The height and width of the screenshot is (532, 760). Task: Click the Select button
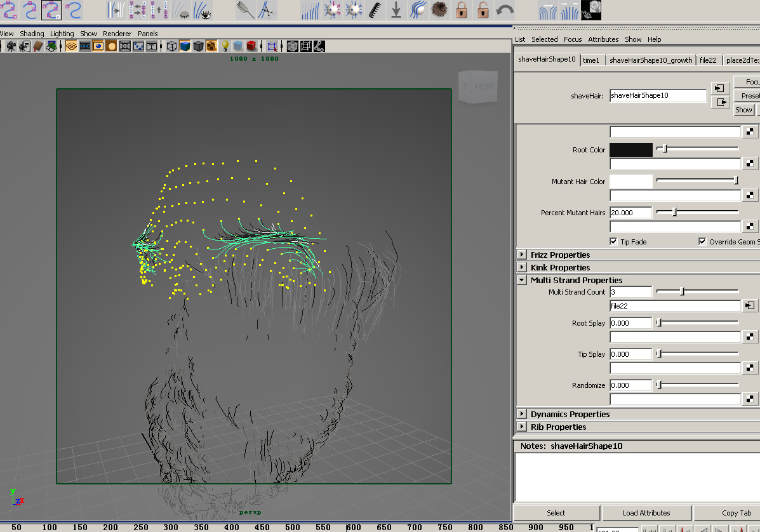[556, 512]
